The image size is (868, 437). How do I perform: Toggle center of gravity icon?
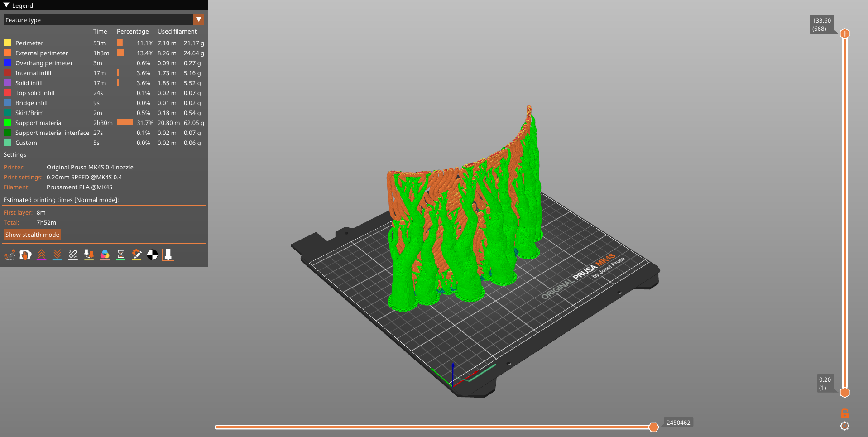point(153,255)
